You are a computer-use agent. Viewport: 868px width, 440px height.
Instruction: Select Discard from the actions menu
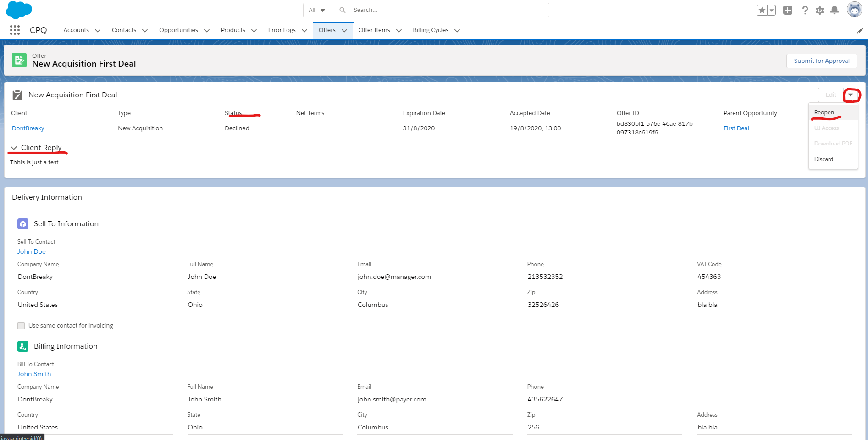point(833,159)
